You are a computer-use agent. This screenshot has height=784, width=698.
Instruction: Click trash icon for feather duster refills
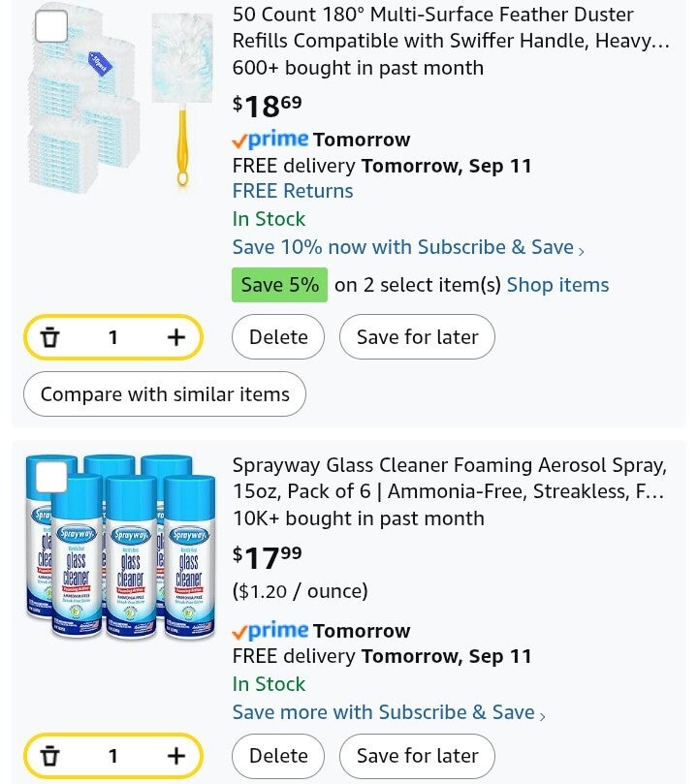pos(50,337)
